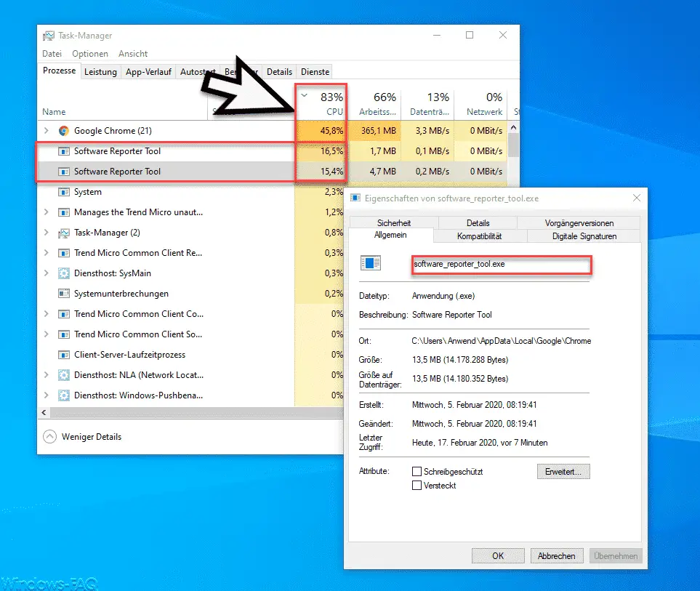Expand the Diensthost: Windows-Pushbena... row
The height and width of the screenshot is (591, 700).
point(46,395)
